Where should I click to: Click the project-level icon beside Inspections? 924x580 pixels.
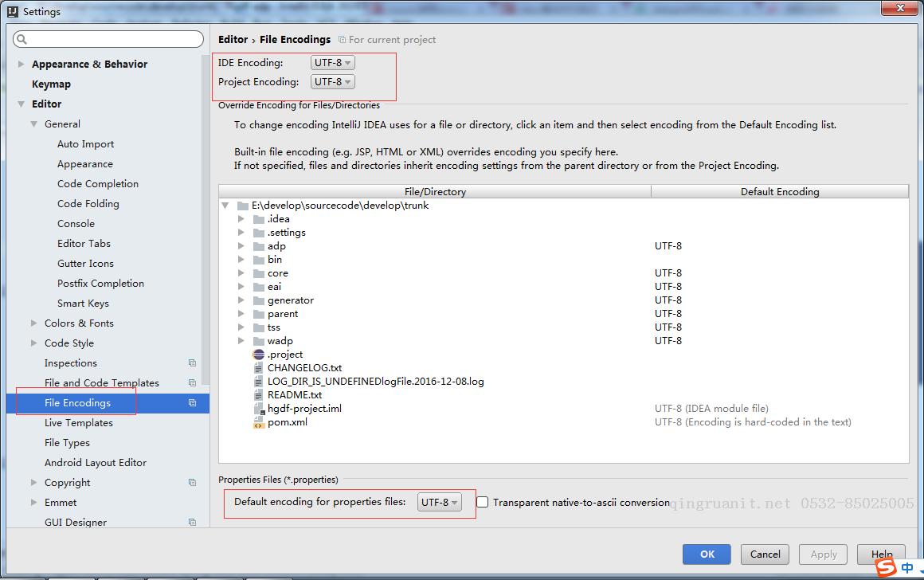[192, 362]
